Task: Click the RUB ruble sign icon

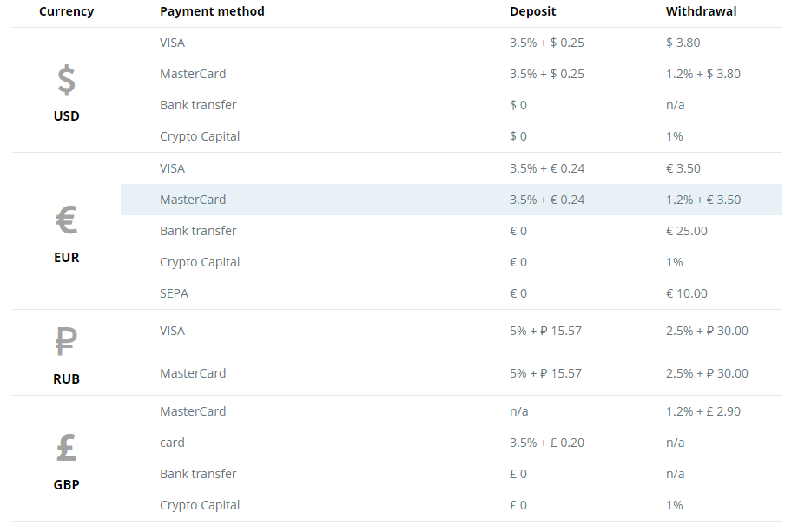Action: coord(66,341)
